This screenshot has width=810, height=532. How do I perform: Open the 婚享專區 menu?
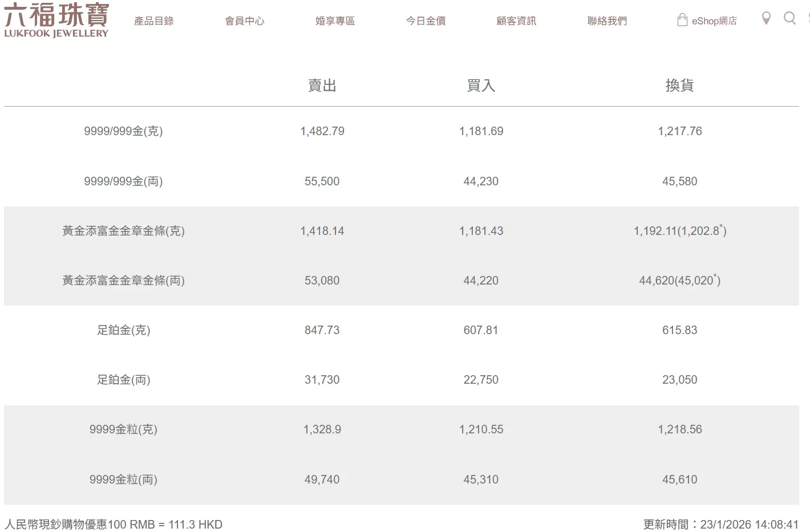tap(334, 21)
